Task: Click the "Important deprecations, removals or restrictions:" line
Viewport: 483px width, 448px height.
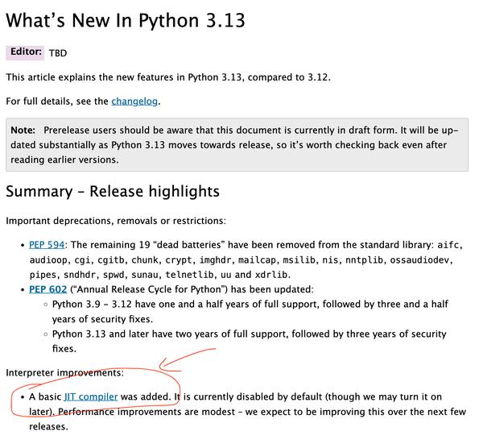Action: pyautogui.click(x=116, y=221)
